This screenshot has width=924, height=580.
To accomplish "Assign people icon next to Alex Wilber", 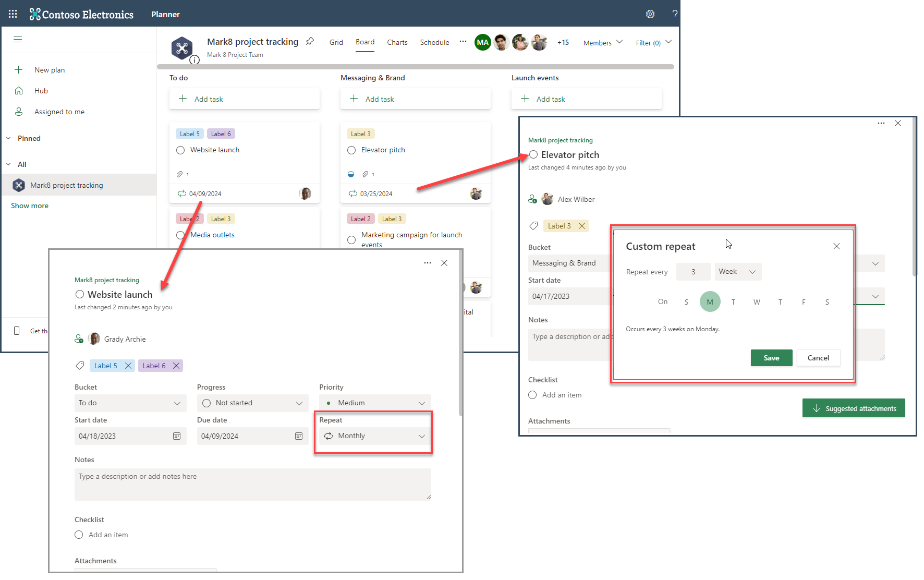I will [x=533, y=199].
